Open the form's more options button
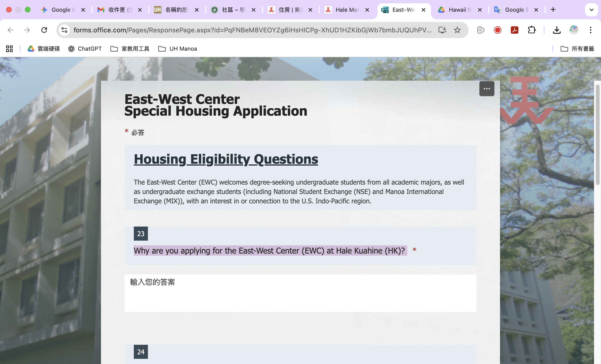 pyautogui.click(x=487, y=89)
